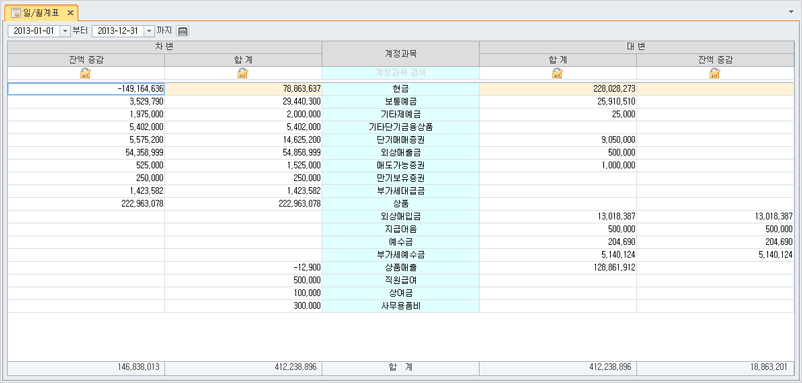Viewport: 802px width, 383px height.
Task: Click the 대 변 header
Action: coord(636,47)
